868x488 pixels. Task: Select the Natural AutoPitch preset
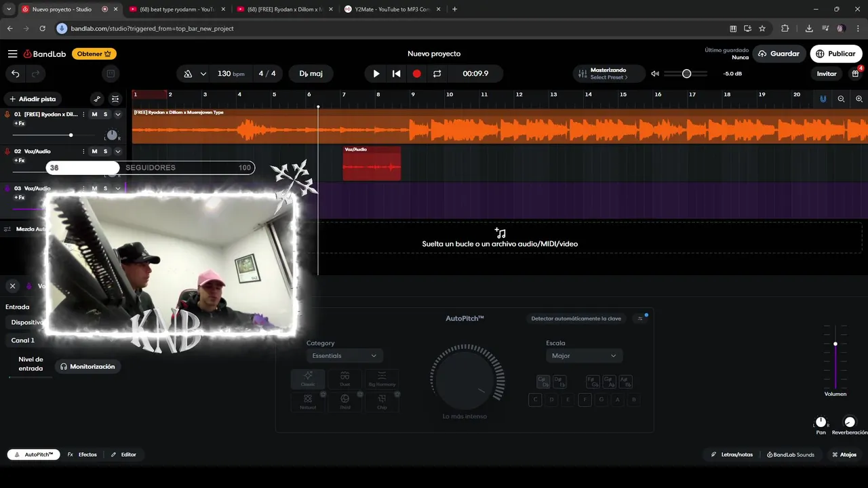pos(308,402)
